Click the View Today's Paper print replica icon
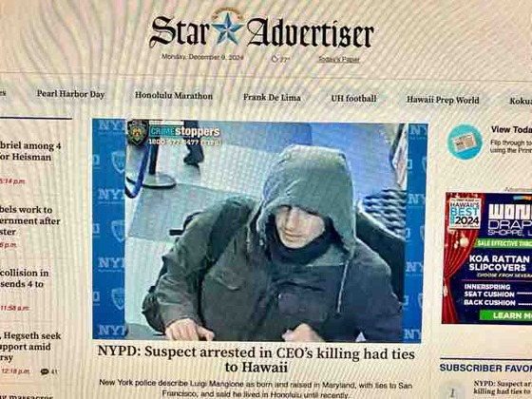 tap(465, 142)
